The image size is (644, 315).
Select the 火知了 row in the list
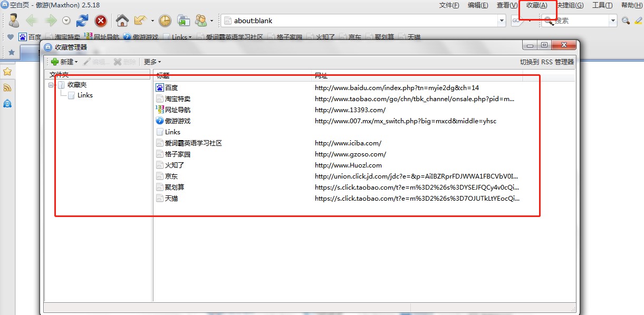(364, 165)
